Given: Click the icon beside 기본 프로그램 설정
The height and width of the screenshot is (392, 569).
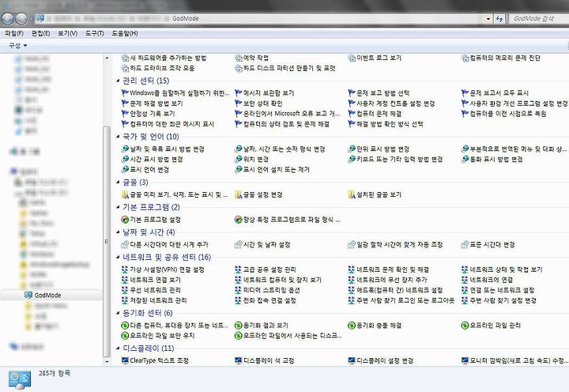Looking at the screenshot, I should pyautogui.click(x=125, y=220).
